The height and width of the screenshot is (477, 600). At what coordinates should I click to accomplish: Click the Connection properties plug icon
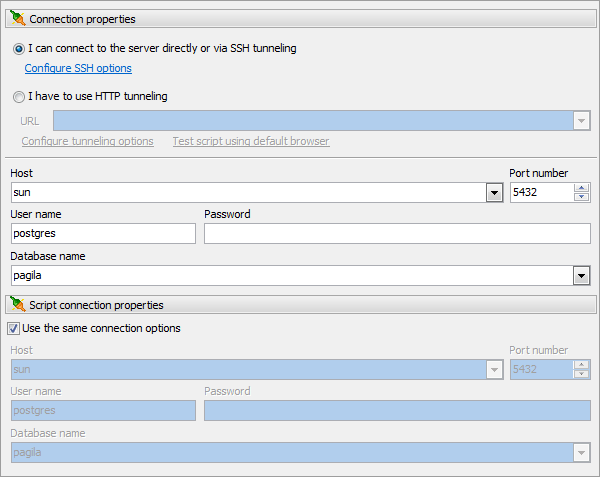tap(18, 18)
